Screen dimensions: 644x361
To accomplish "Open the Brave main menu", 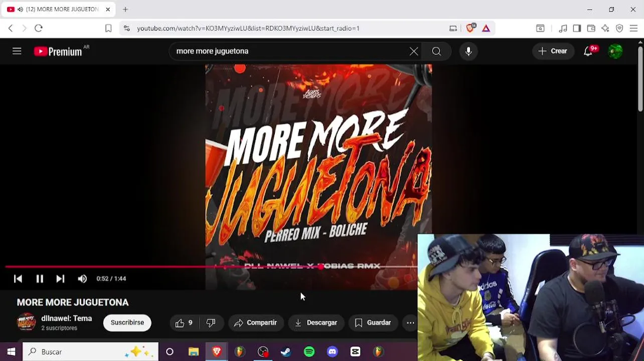I will [633, 28].
